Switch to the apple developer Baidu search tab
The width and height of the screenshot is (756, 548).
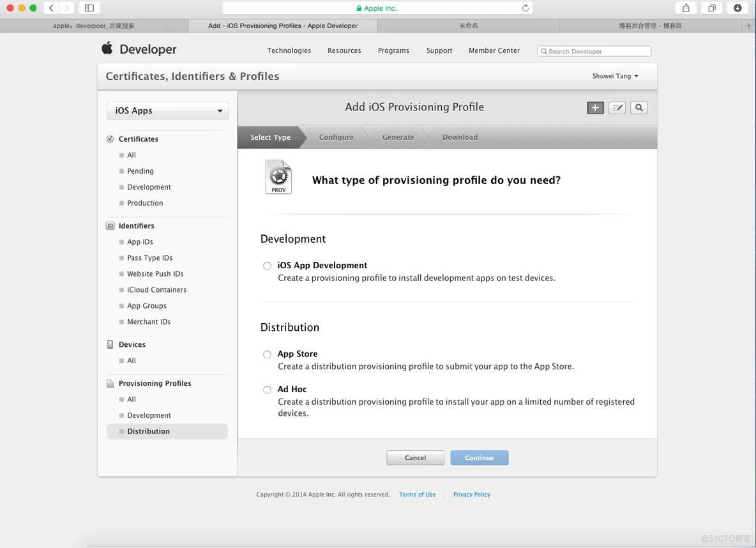(x=93, y=26)
